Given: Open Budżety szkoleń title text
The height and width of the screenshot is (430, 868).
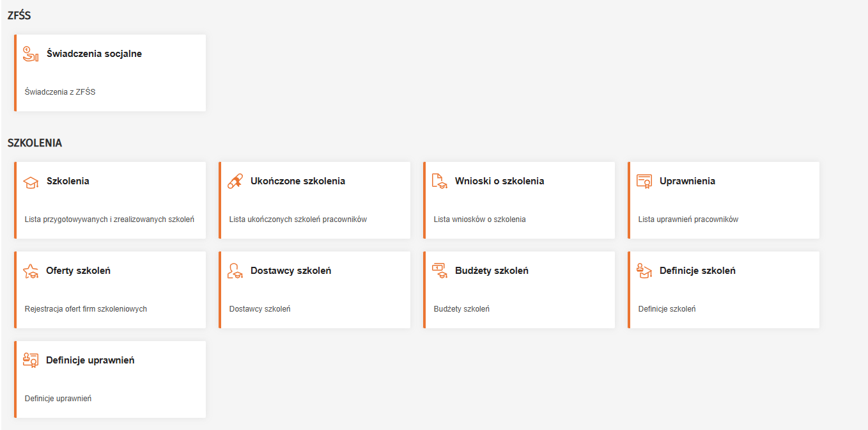Looking at the screenshot, I should click(492, 271).
